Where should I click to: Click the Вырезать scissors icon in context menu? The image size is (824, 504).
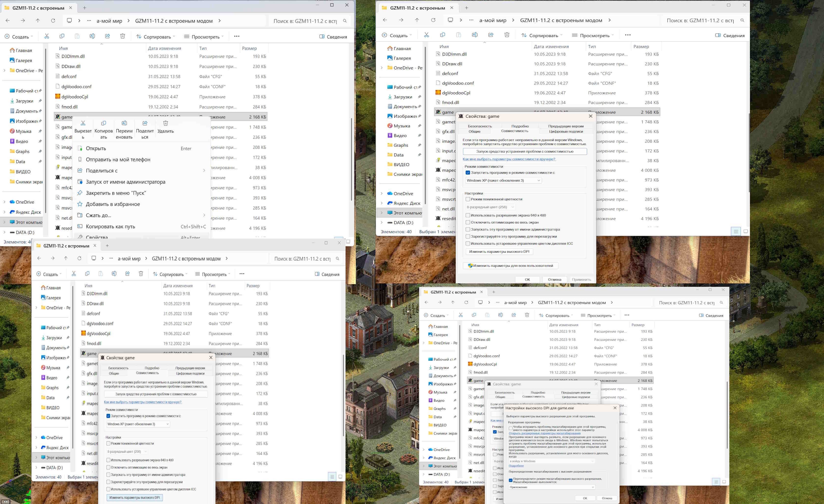pos(83,123)
